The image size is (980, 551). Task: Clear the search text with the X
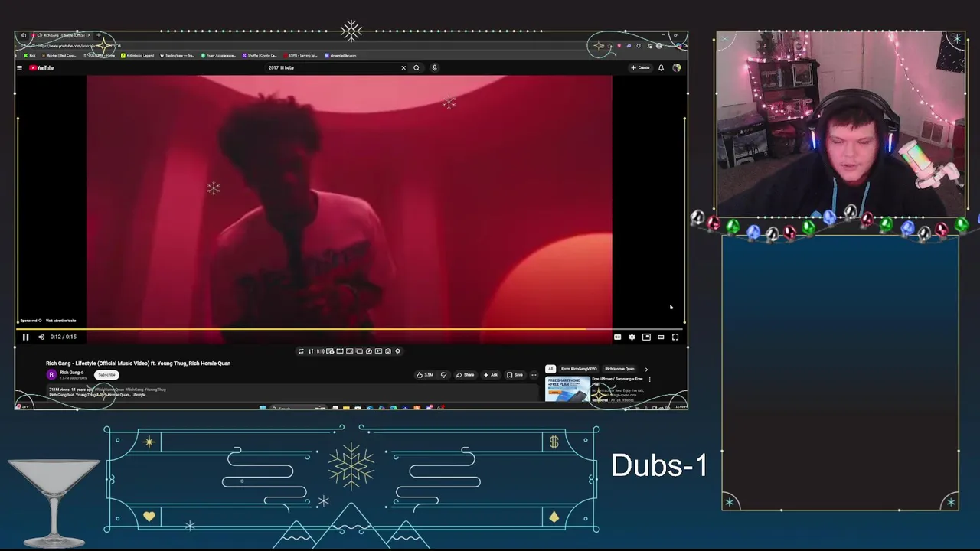(x=403, y=68)
